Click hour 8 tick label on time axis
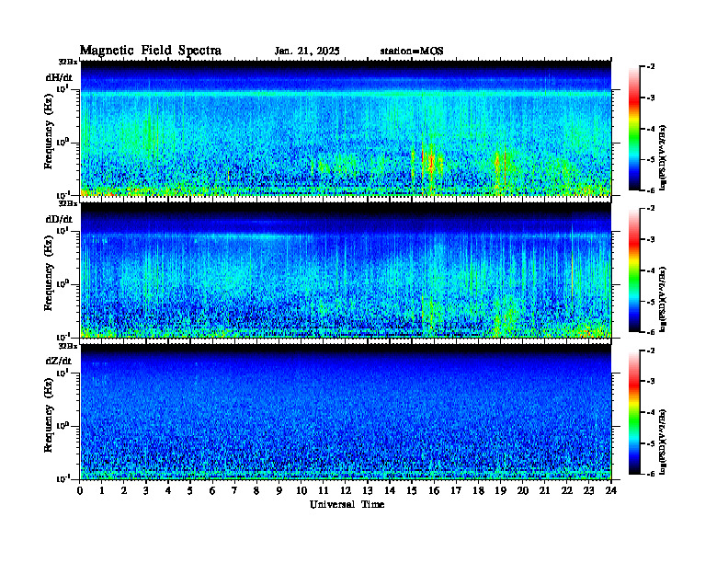This screenshot has width=728, height=563. click(256, 491)
